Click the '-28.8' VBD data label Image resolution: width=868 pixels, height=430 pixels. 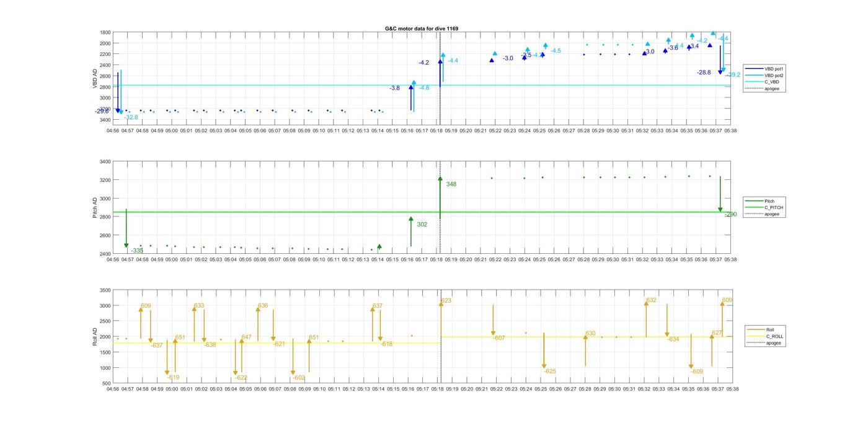coord(704,73)
